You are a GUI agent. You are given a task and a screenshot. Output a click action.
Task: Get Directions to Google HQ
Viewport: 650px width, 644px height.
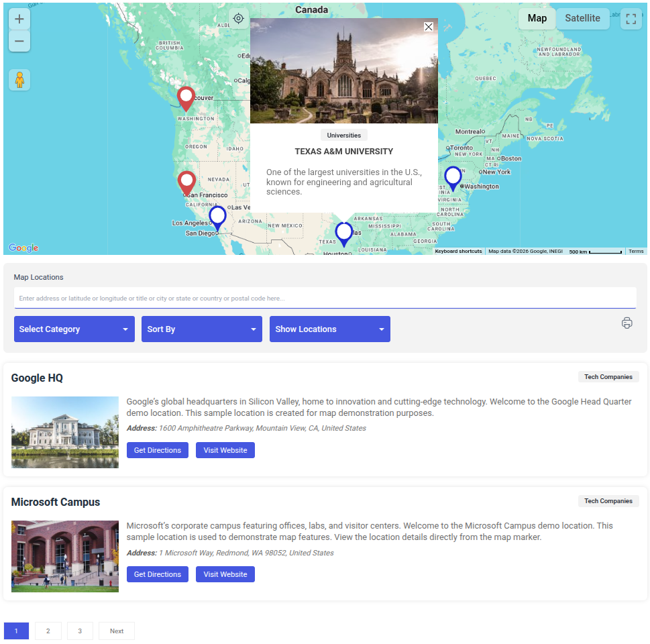158,450
